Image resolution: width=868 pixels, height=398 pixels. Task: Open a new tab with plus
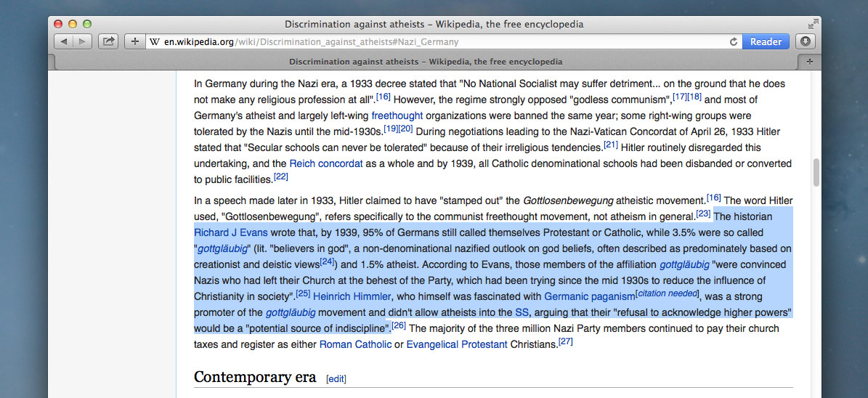(x=810, y=62)
